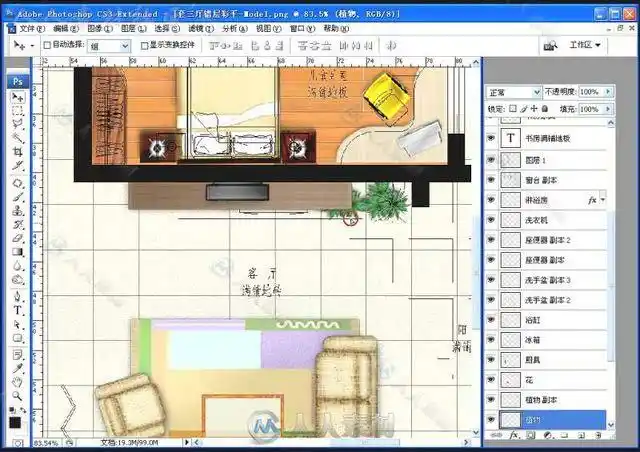Open the tool preset picker arrow

click(x=32, y=45)
